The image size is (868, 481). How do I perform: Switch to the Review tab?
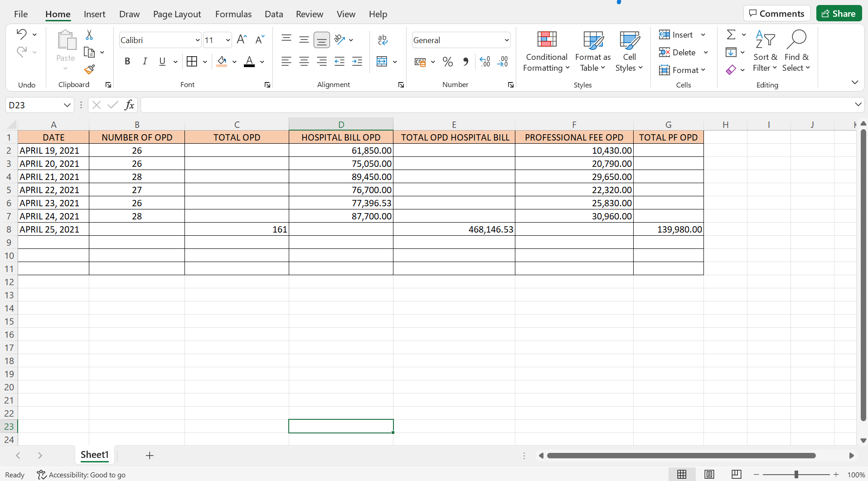coord(310,14)
